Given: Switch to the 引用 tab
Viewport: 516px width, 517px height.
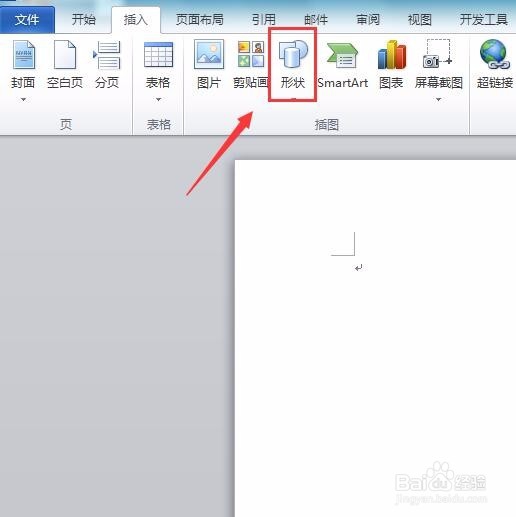Looking at the screenshot, I should tap(263, 20).
